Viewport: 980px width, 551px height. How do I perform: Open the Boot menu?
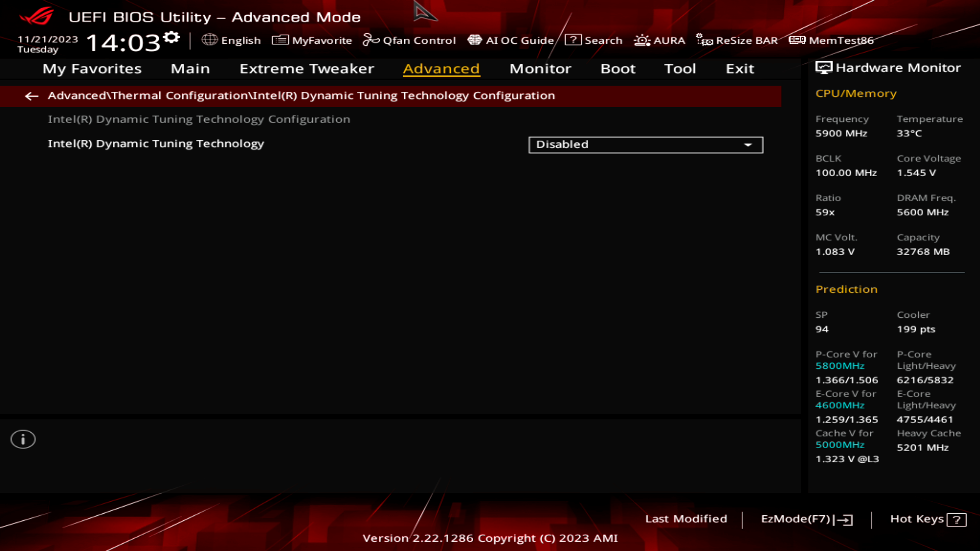618,69
